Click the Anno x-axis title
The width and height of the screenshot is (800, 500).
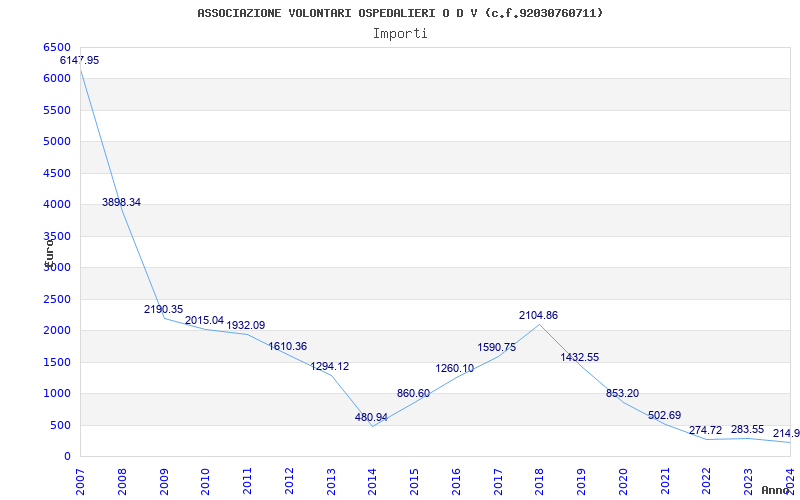(x=775, y=490)
